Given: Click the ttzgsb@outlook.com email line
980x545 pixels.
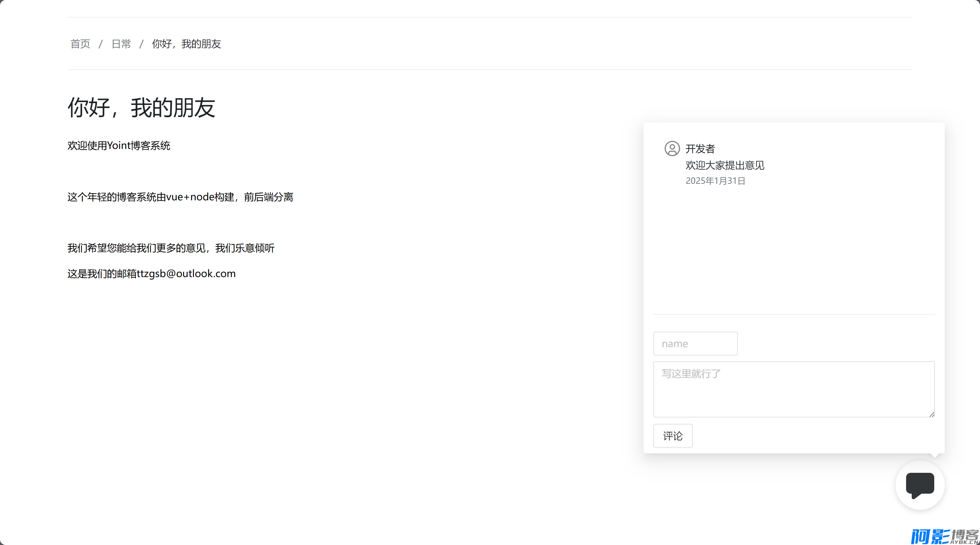Looking at the screenshot, I should click(x=152, y=274).
